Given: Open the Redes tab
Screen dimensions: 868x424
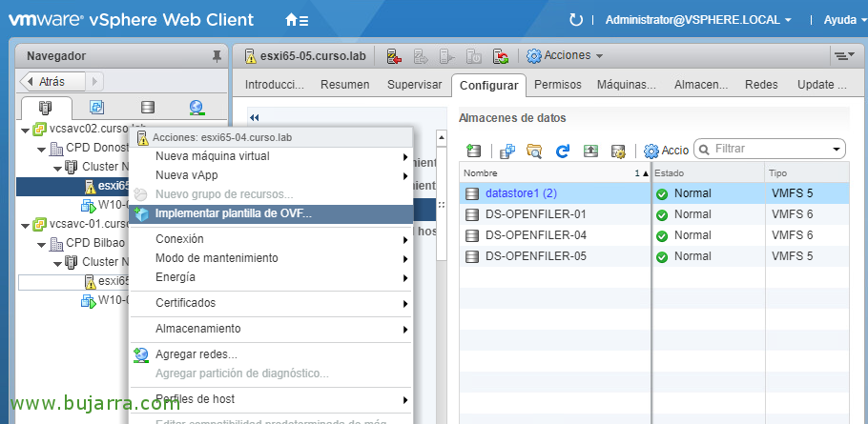Looking at the screenshot, I should click(761, 85).
